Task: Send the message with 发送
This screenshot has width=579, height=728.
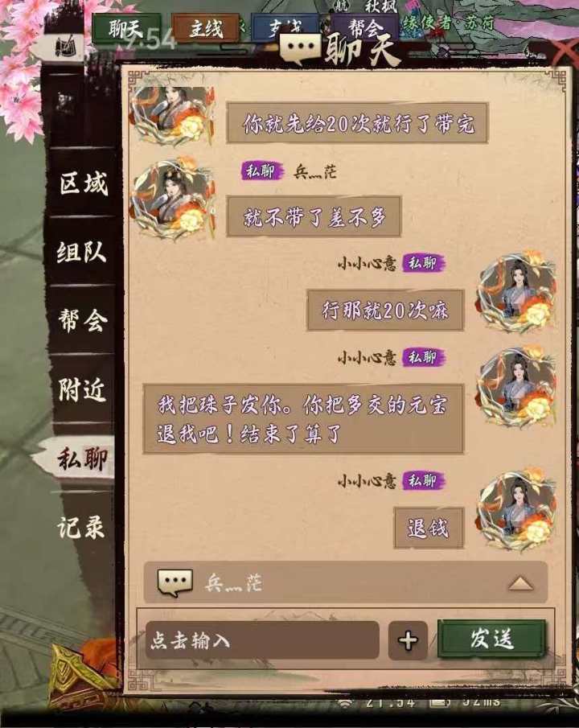Action: [x=491, y=639]
